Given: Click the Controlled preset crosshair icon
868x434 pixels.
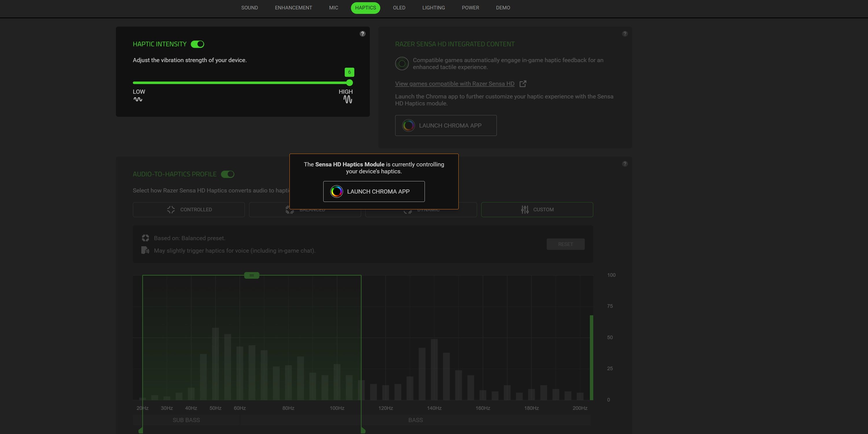Looking at the screenshot, I should click(x=171, y=209).
